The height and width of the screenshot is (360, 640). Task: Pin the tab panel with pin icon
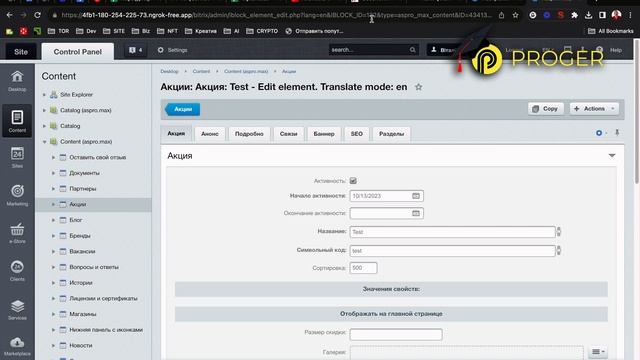(617, 133)
